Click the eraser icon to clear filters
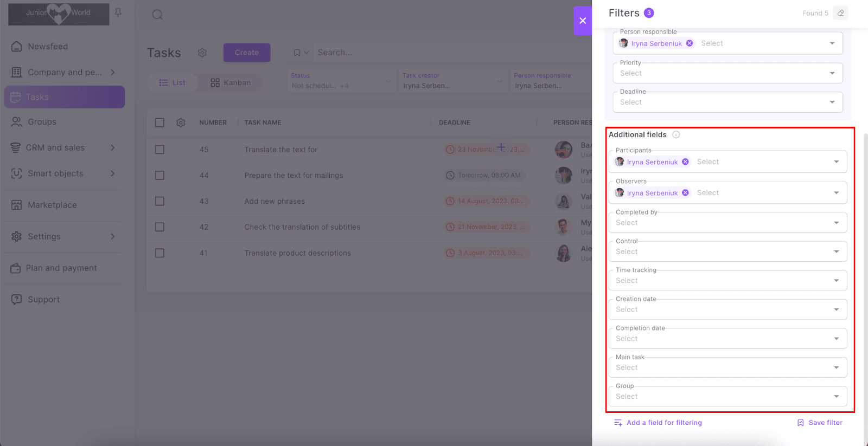Image resolution: width=868 pixels, height=446 pixels. (840, 13)
